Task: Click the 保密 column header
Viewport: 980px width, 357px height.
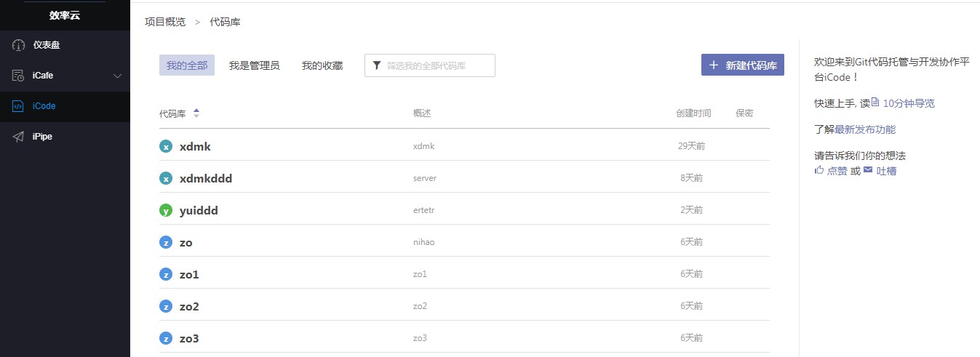Action: click(744, 113)
